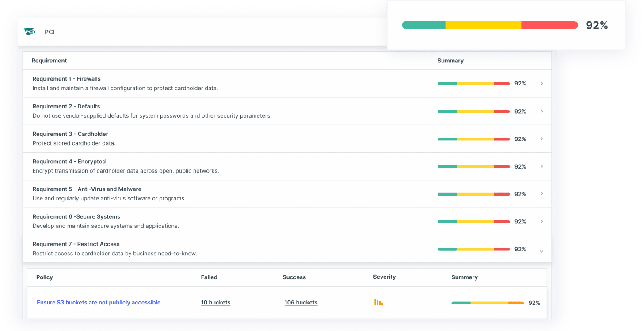644x331 pixels.
Task: Collapse Requirement 7 - Restrict Access chevron
Action: 541,251
